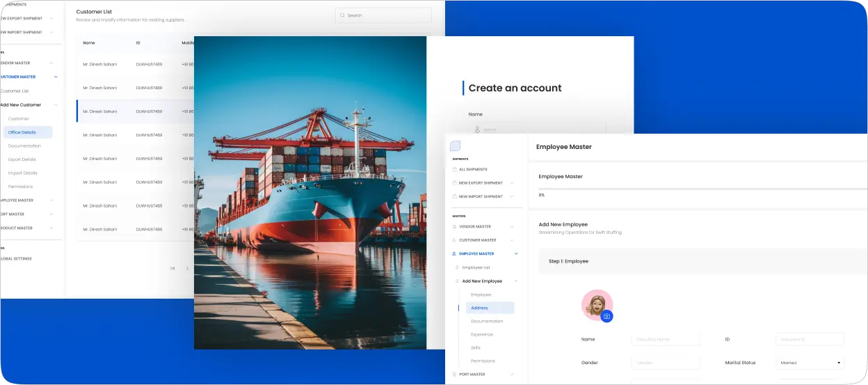Open Export Details in sidebar
Viewport: 868px width, 385px height.
(x=22, y=159)
